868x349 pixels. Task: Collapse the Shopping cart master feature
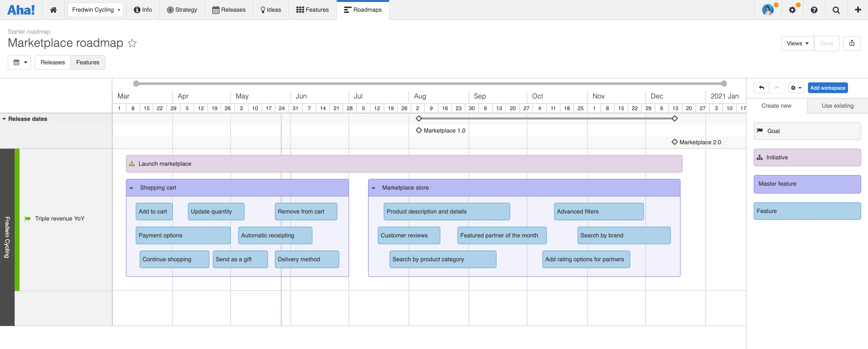tap(131, 188)
